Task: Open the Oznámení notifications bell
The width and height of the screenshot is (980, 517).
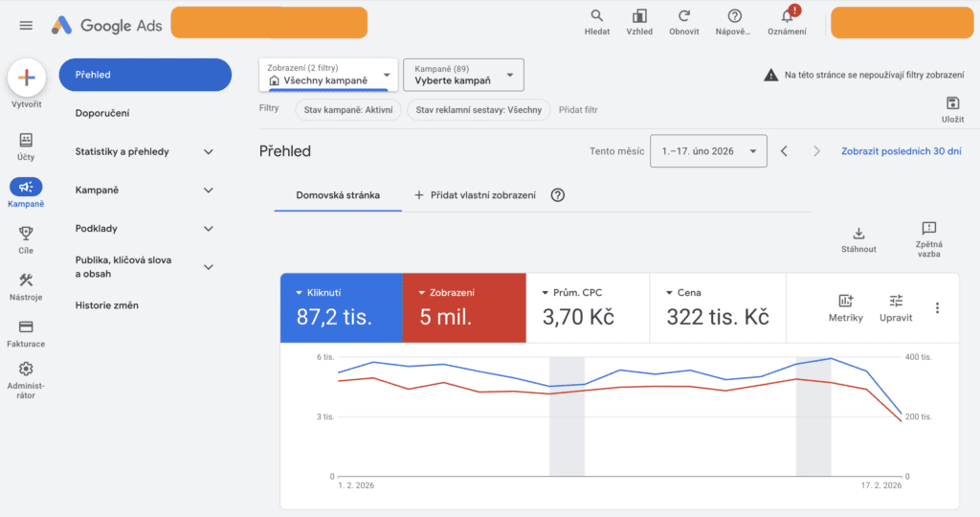Action: click(x=787, y=16)
